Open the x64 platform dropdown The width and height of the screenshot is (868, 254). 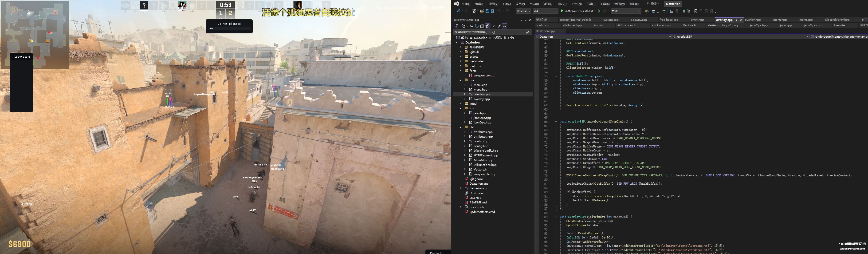[546, 11]
